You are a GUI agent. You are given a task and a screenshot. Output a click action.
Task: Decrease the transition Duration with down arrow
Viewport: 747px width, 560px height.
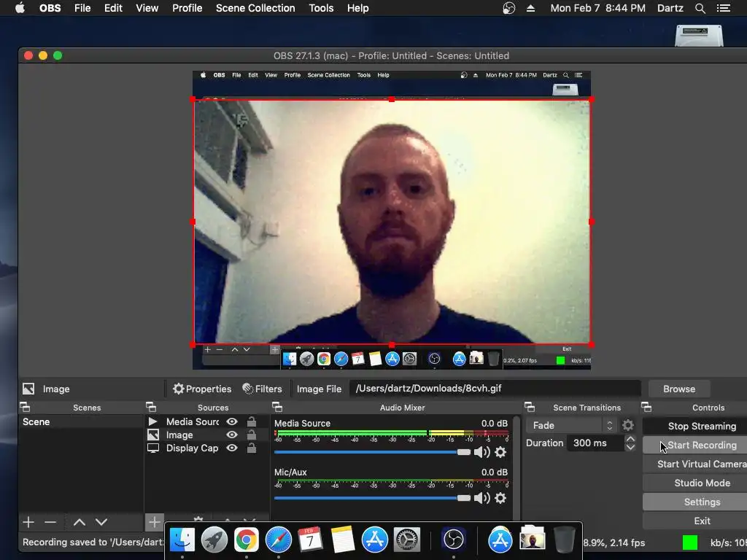click(x=630, y=447)
